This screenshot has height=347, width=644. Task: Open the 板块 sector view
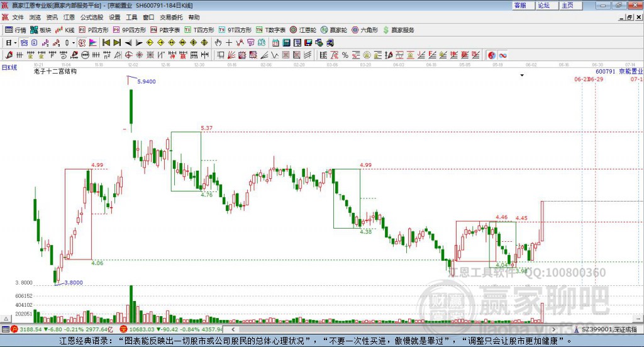pyautogui.click(x=40, y=30)
